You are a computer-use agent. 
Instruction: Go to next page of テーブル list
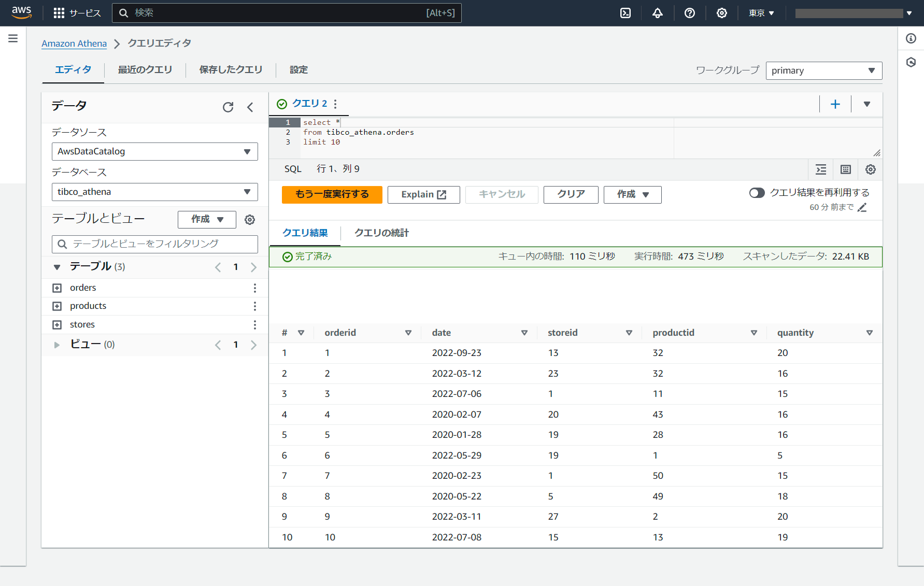(x=253, y=267)
